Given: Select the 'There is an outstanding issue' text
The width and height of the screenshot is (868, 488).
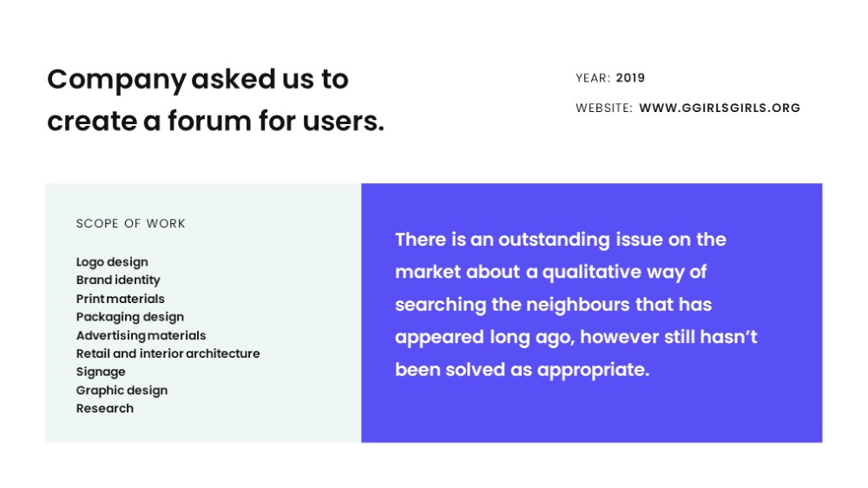Looking at the screenshot, I should click(508, 240).
